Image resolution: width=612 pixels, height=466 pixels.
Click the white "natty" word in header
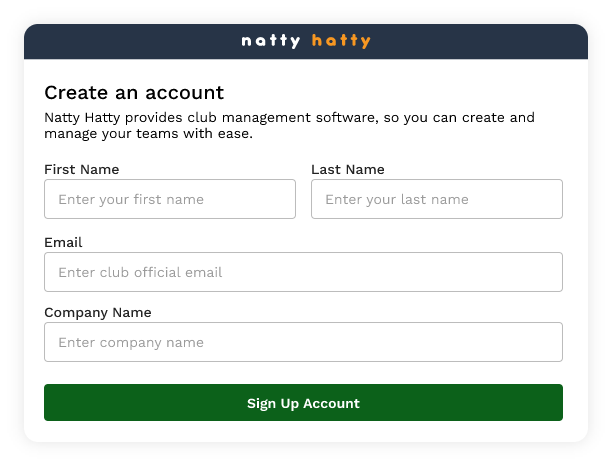point(271,41)
